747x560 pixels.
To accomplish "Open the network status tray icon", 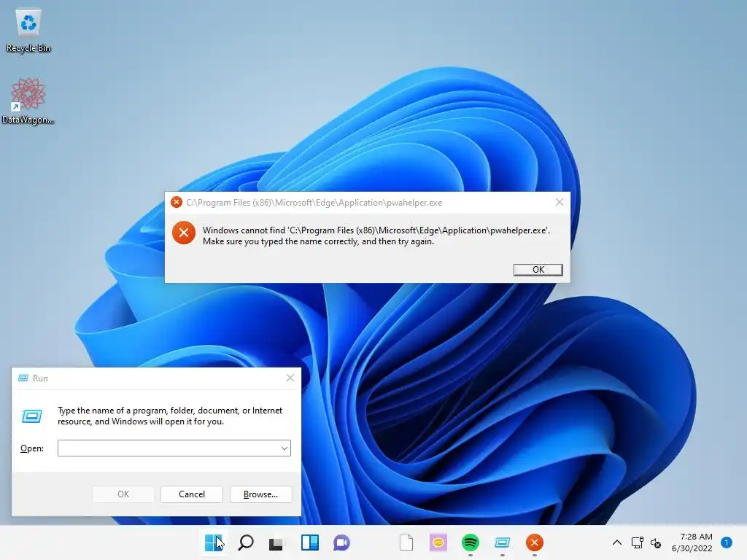I will [x=637, y=542].
